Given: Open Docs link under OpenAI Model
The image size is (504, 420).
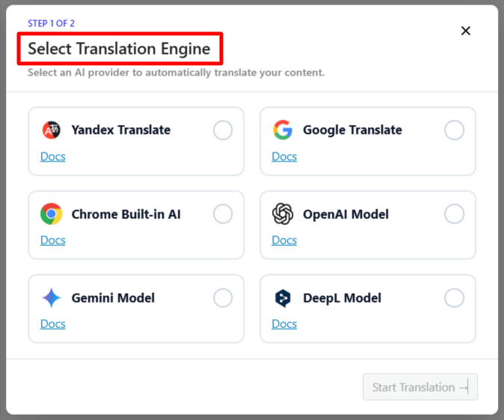Looking at the screenshot, I should point(284,240).
